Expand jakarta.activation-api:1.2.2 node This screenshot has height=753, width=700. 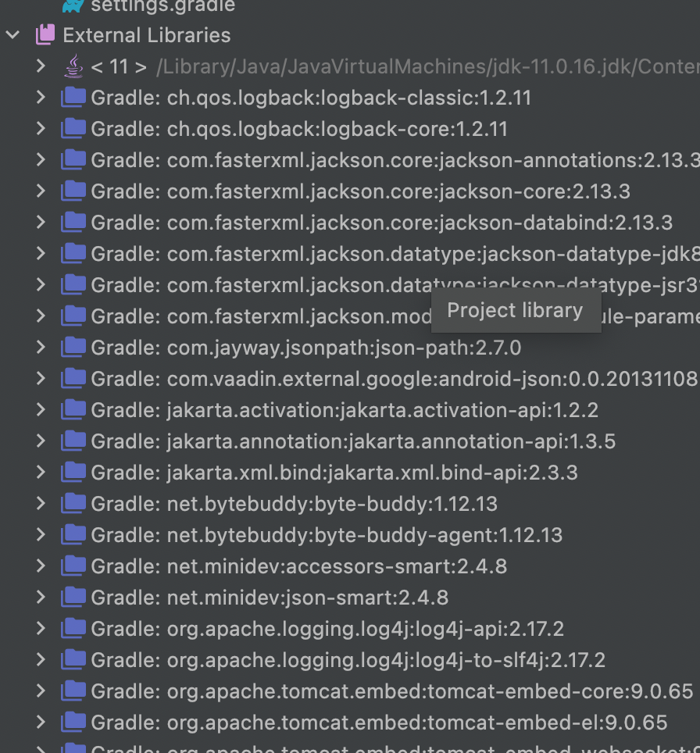pyautogui.click(x=41, y=409)
